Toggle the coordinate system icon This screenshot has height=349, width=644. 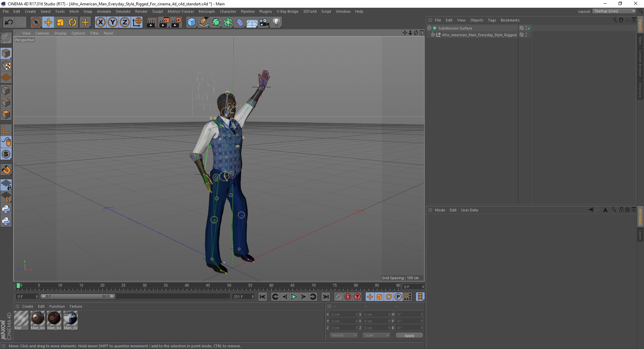coord(137,22)
